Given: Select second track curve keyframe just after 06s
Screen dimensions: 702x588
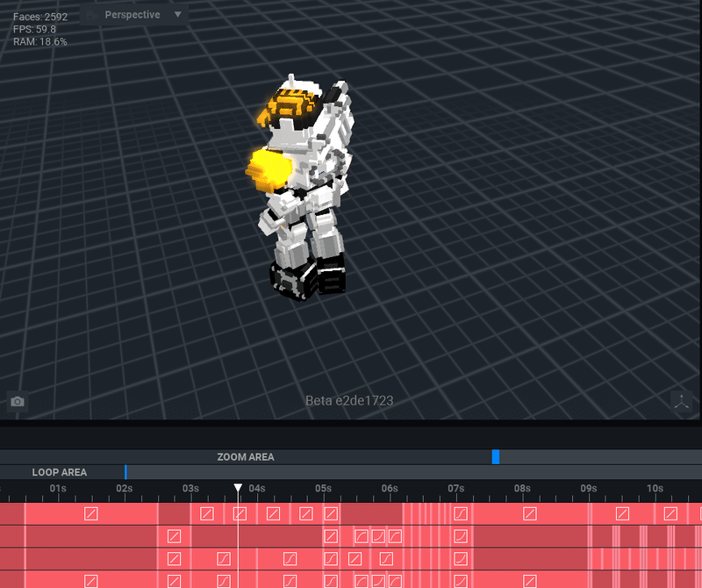Looking at the screenshot, I should tap(395, 536).
